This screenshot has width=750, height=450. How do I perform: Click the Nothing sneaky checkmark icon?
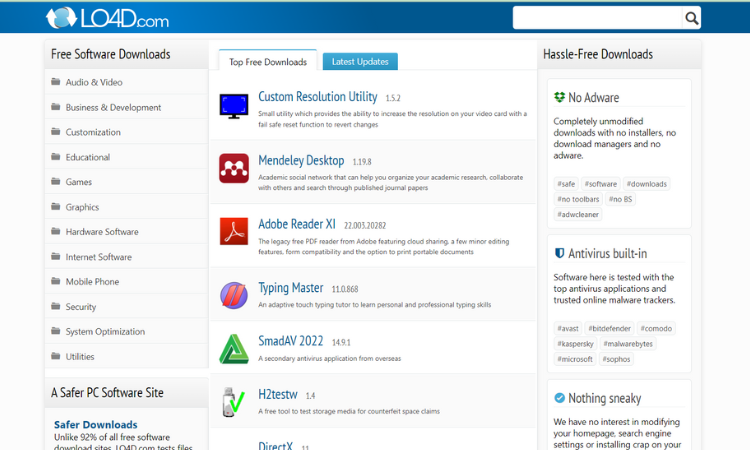click(x=559, y=398)
